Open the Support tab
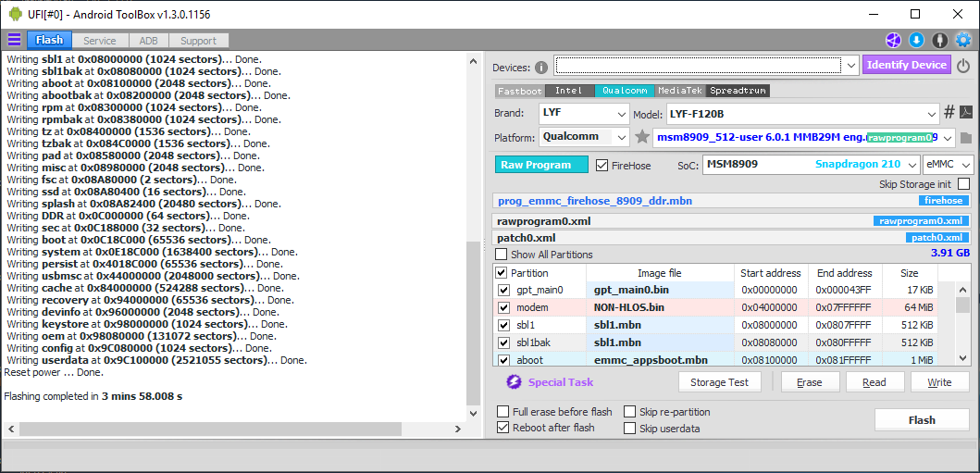This screenshot has height=473, width=980. (x=198, y=41)
